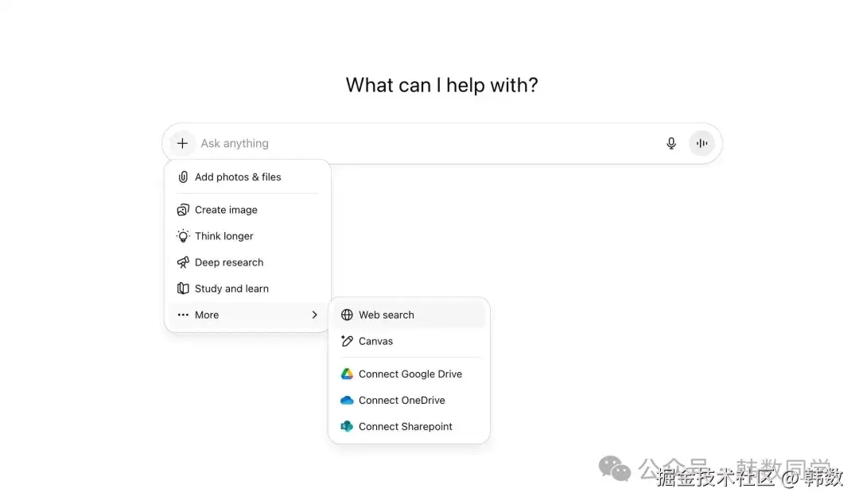Click the Study and learn book icon
Image resolution: width=859 pixels, height=504 pixels.
(x=183, y=289)
